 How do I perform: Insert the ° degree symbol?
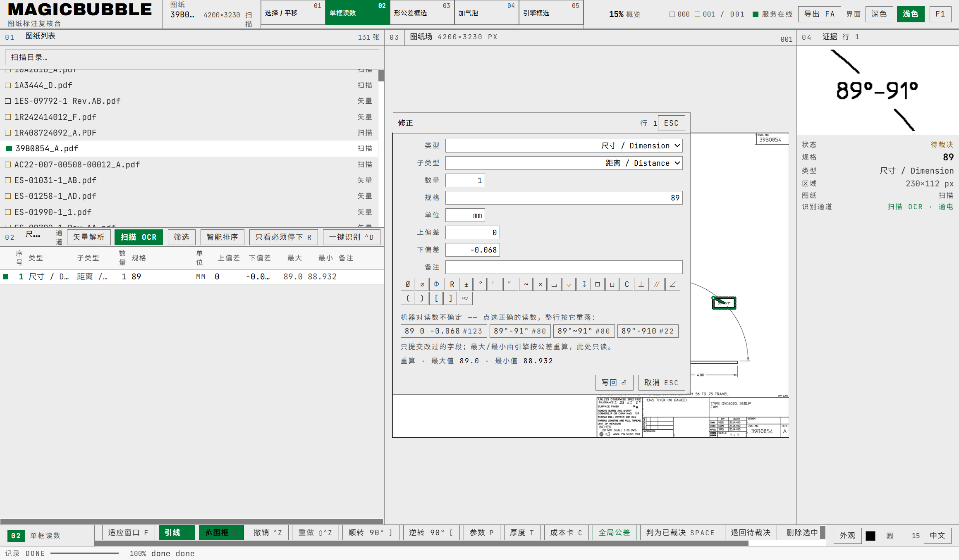480,284
